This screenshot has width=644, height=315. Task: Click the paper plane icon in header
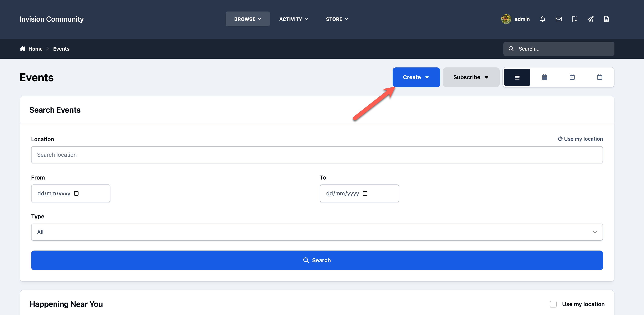click(x=590, y=19)
